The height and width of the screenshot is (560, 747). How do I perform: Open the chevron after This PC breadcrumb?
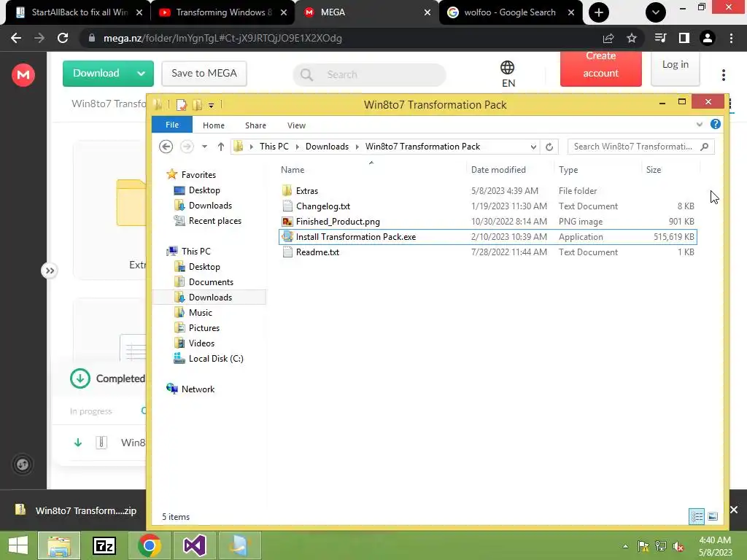pos(298,147)
